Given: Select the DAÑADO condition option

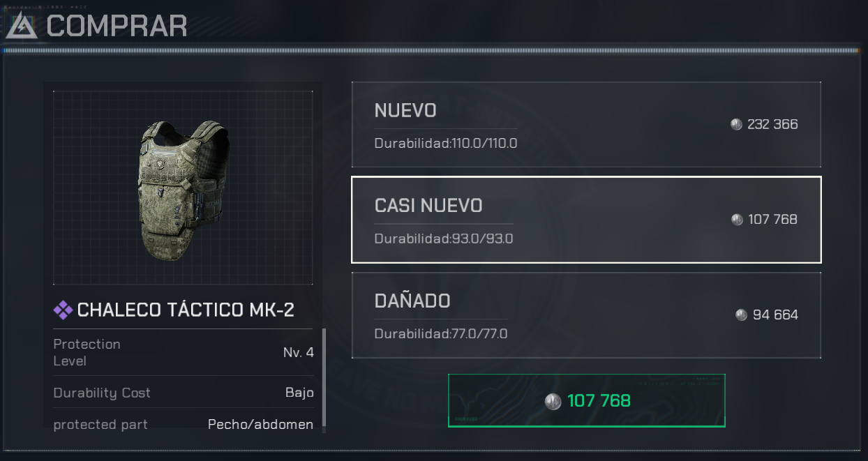Looking at the screenshot, I should coord(586,315).
